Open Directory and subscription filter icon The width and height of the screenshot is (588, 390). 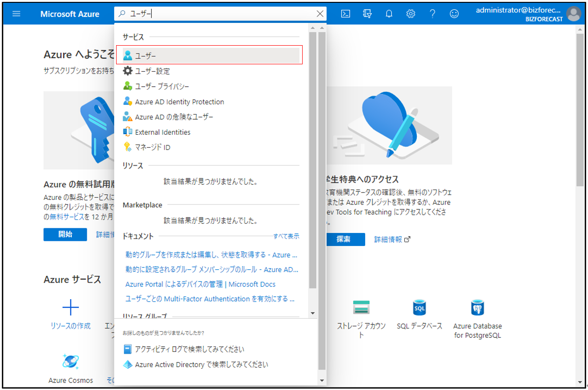tap(367, 14)
